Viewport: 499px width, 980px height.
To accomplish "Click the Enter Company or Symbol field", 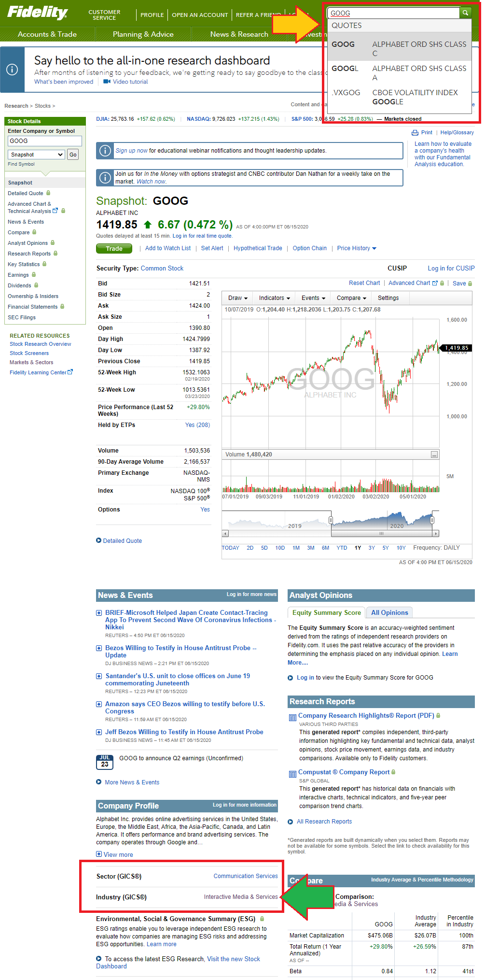I will [x=45, y=141].
